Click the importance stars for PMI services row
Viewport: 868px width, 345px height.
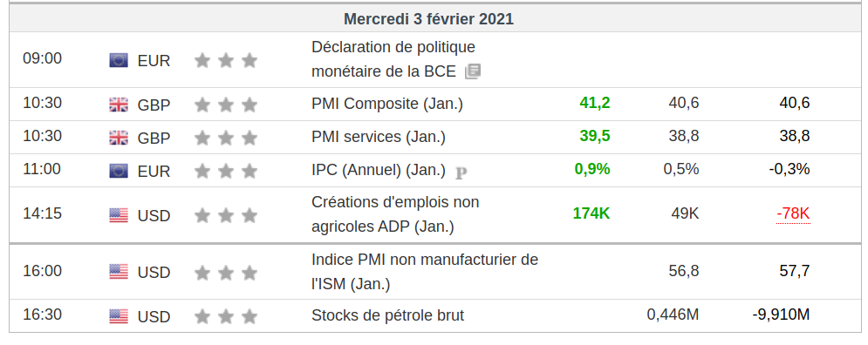tap(226, 138)
